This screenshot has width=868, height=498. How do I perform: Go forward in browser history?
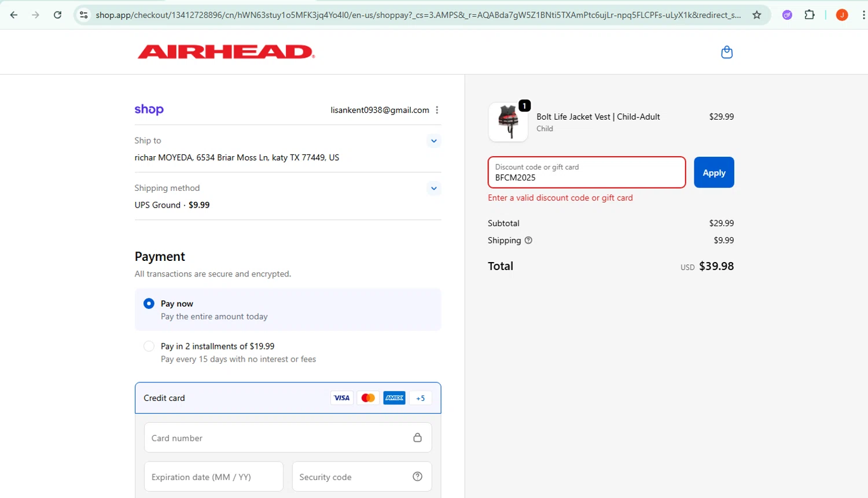pos(35,15)
